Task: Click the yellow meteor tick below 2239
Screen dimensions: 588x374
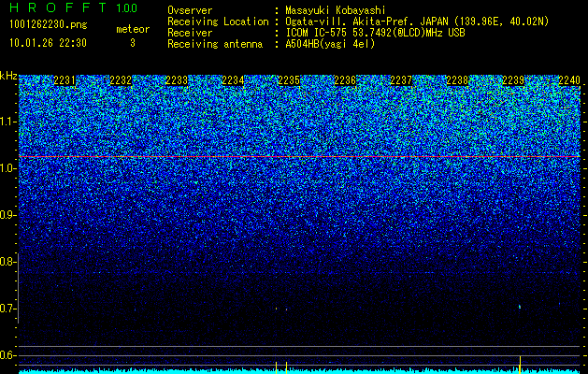Action: 520,363
